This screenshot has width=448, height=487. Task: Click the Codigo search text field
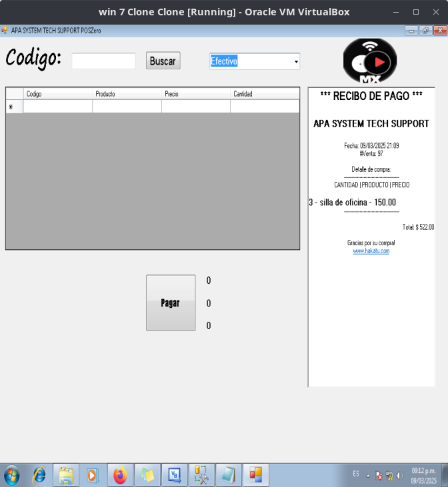(103, 61)
